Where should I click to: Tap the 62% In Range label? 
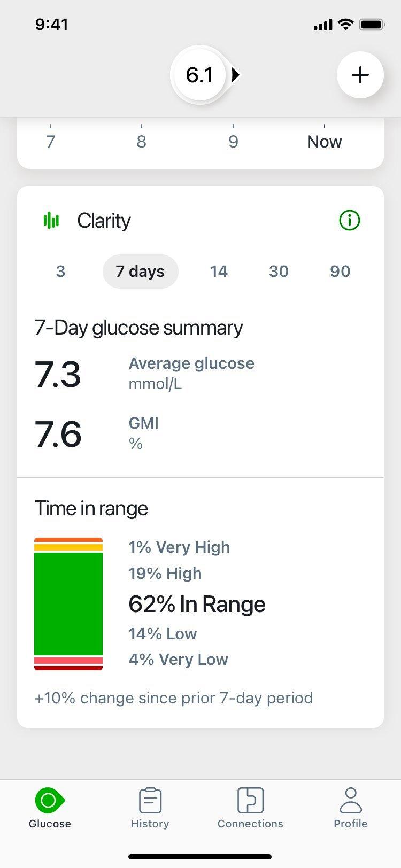197,604
